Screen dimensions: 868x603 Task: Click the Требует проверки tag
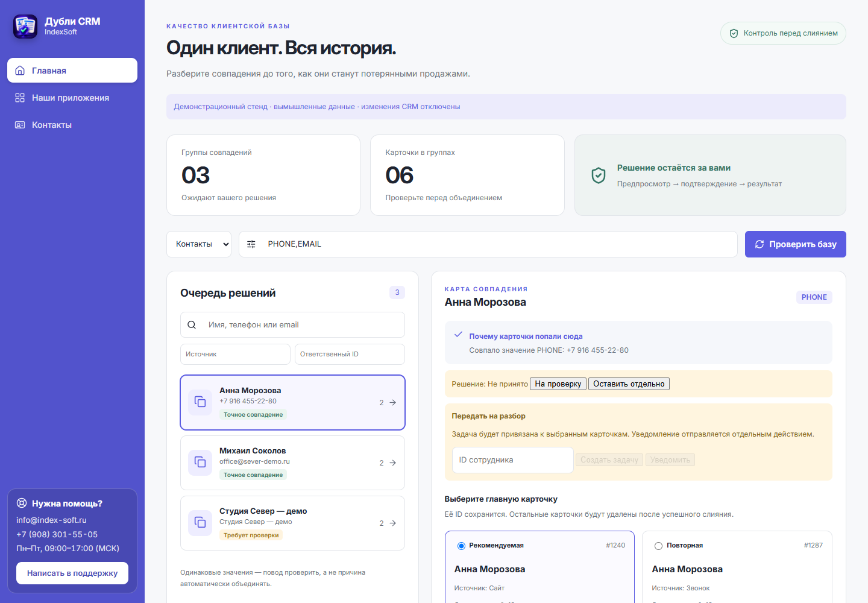pyautogui.click(x=251, y=535)
